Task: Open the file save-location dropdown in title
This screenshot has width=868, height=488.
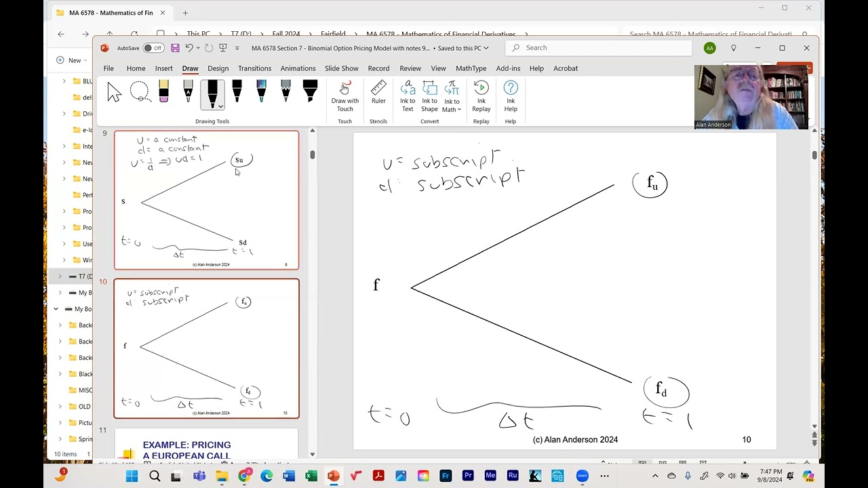Action: pos(486,48)
